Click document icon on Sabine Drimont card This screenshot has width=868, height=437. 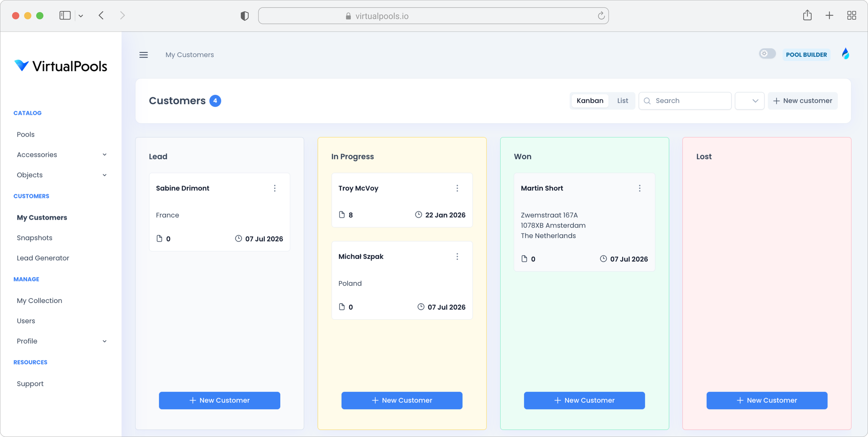pyautogui.click(x=159, y=239)
